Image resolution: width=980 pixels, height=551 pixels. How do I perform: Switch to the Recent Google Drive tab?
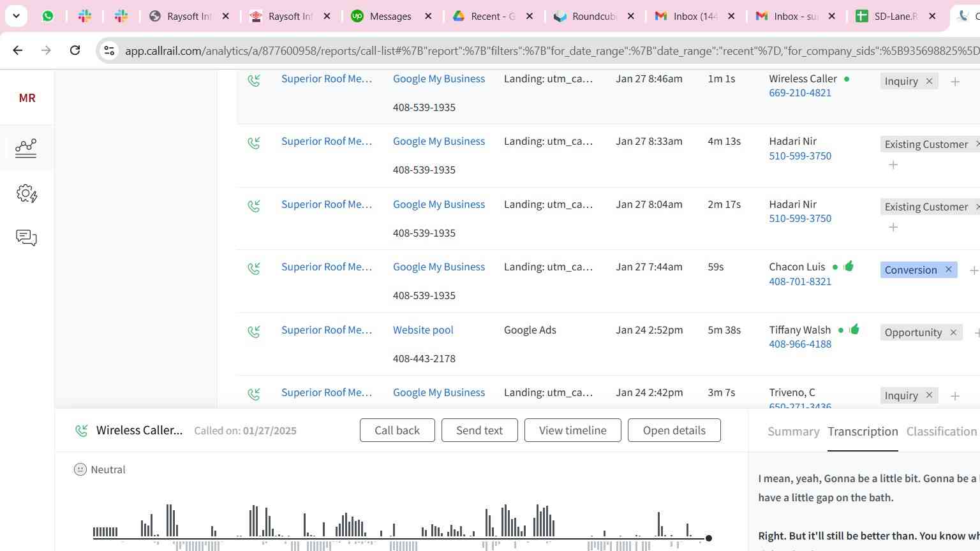[x=493, y=16]
